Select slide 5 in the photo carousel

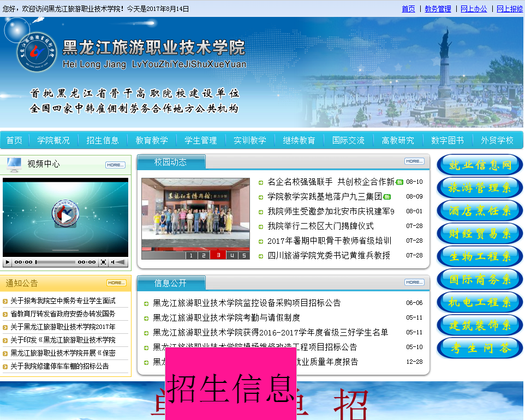tap(243, 255)
